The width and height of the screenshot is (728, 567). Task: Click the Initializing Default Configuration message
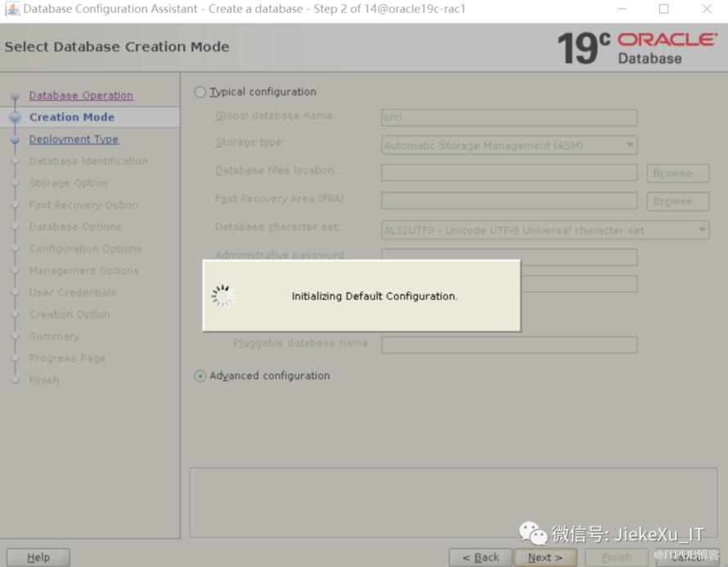374,296
